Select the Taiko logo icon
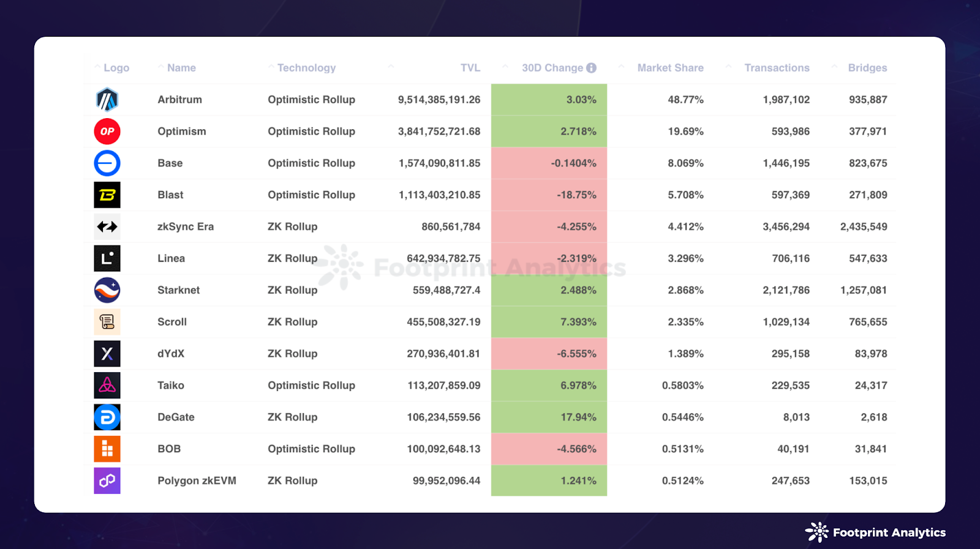980x549 pixels. [107, 385]
